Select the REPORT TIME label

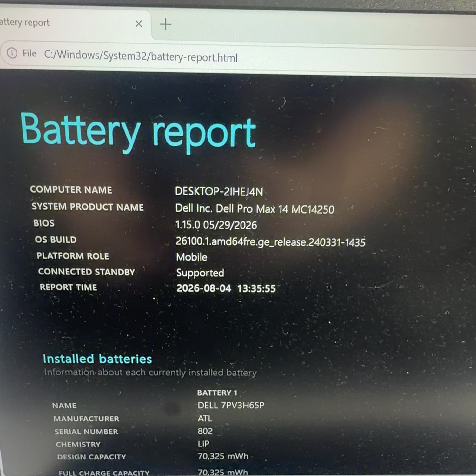(x=69, y=287)
